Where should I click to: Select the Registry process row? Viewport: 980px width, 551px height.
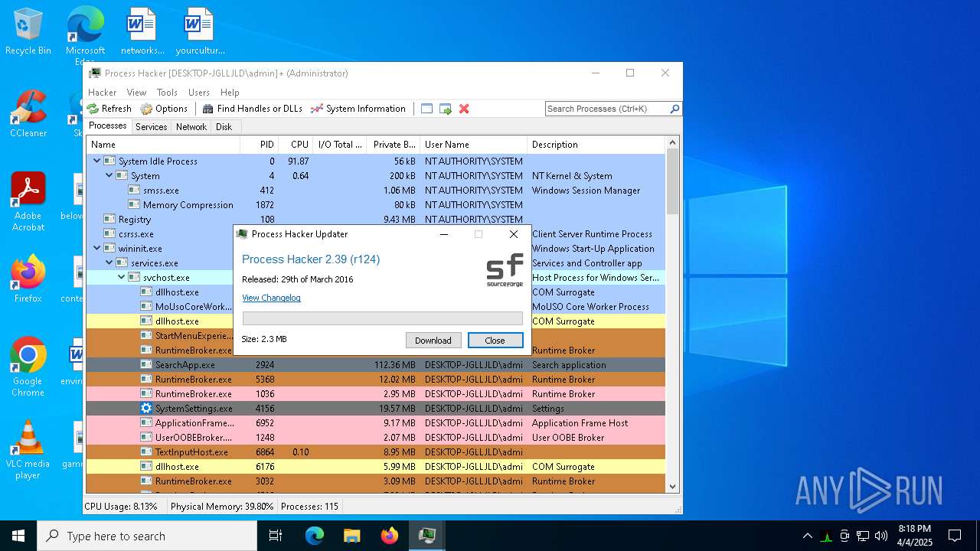375,219
